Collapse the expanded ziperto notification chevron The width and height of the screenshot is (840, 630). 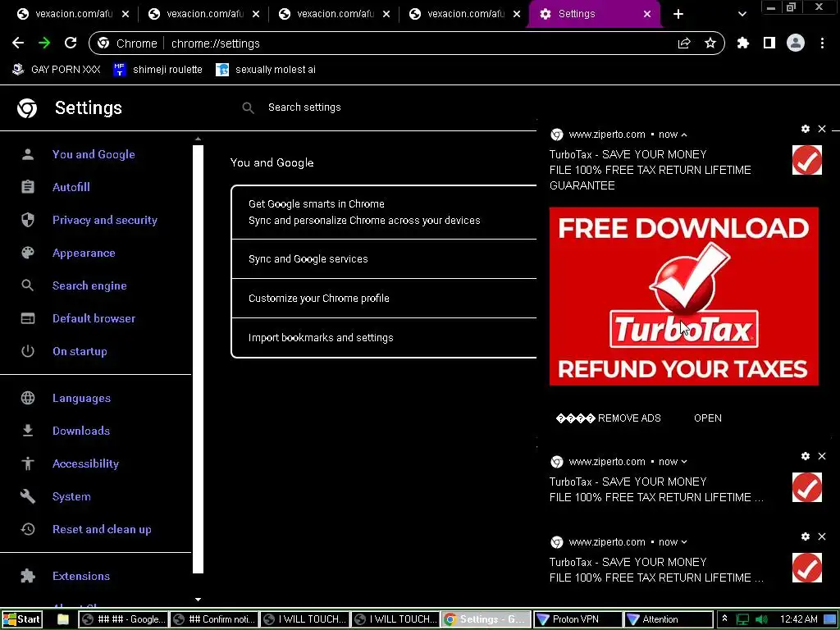coord(684,135)
